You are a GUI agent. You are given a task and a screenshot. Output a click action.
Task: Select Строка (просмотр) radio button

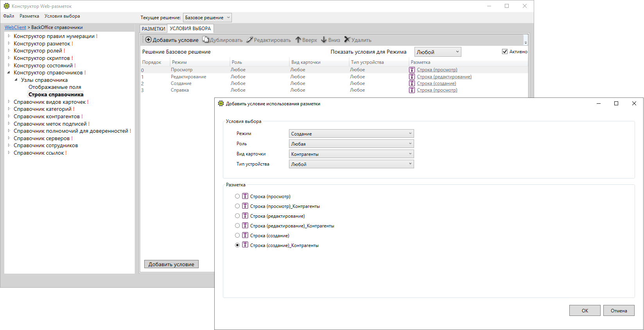point(237,196)
